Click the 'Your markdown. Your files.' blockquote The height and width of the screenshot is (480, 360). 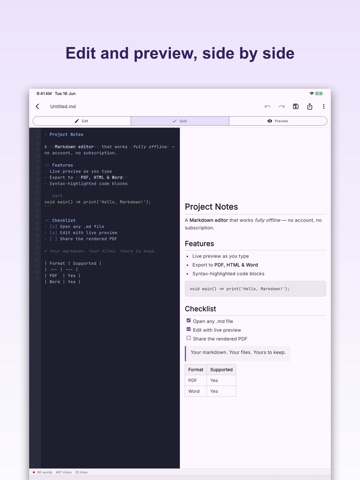[x=238, y=352]
